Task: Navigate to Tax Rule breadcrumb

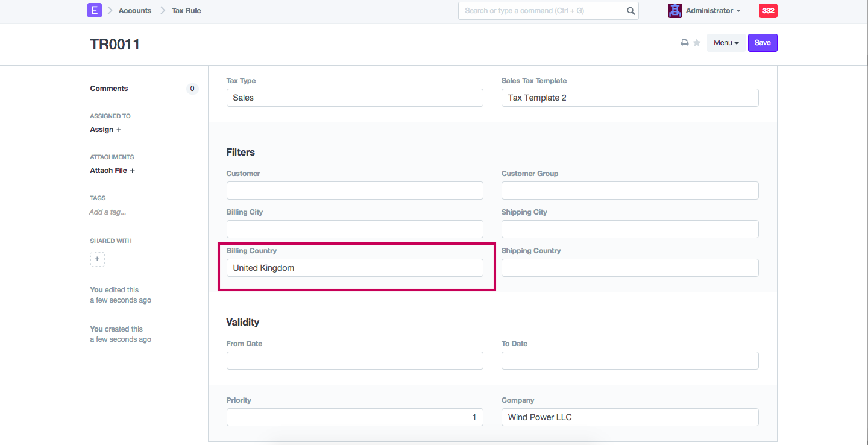Action: pyautogui.click(x=186, y=11)
